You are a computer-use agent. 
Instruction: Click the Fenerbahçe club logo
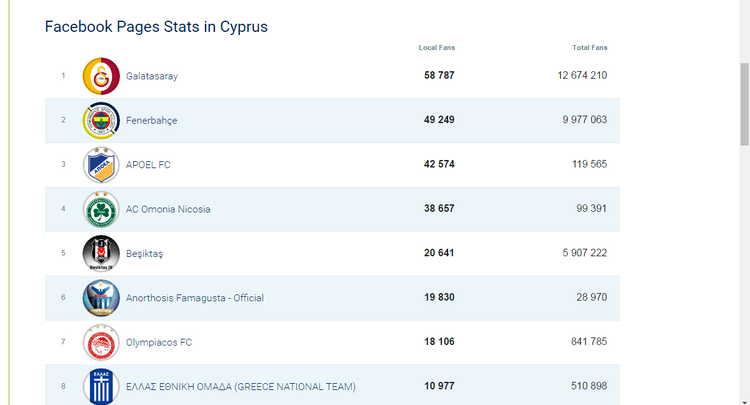click(101, 120)
